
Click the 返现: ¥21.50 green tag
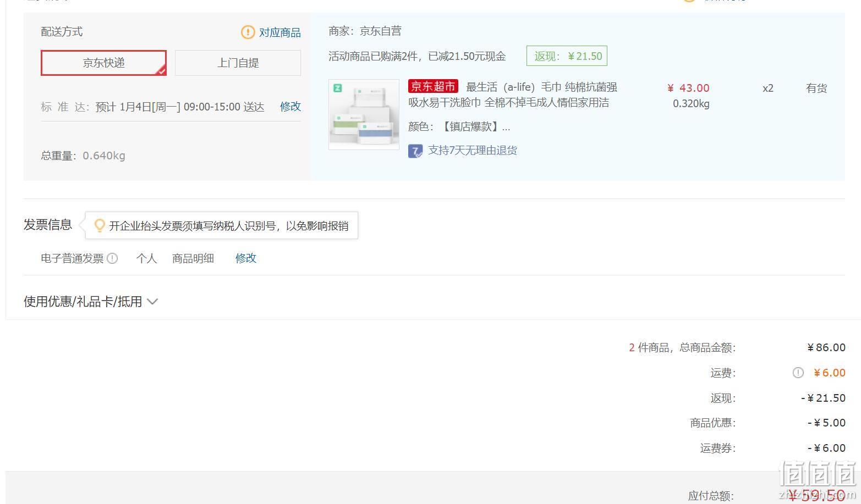pyautogui.click(x=567, y=56)
